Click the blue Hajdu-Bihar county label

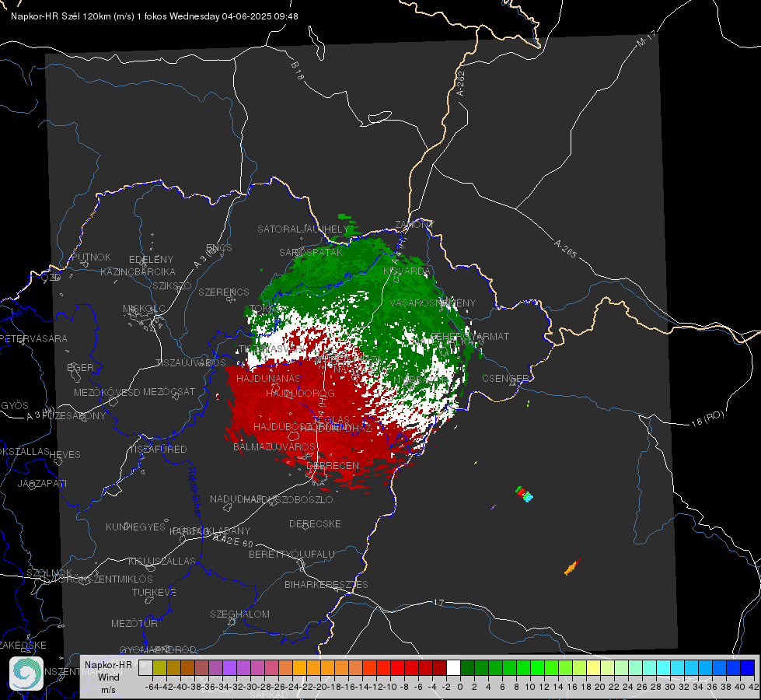(194, 492)
